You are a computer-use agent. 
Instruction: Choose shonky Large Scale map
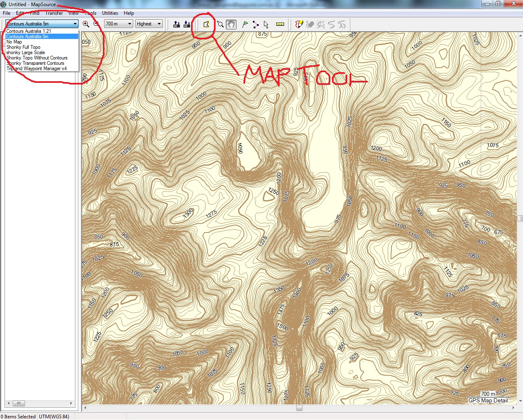tap(41, 52)
